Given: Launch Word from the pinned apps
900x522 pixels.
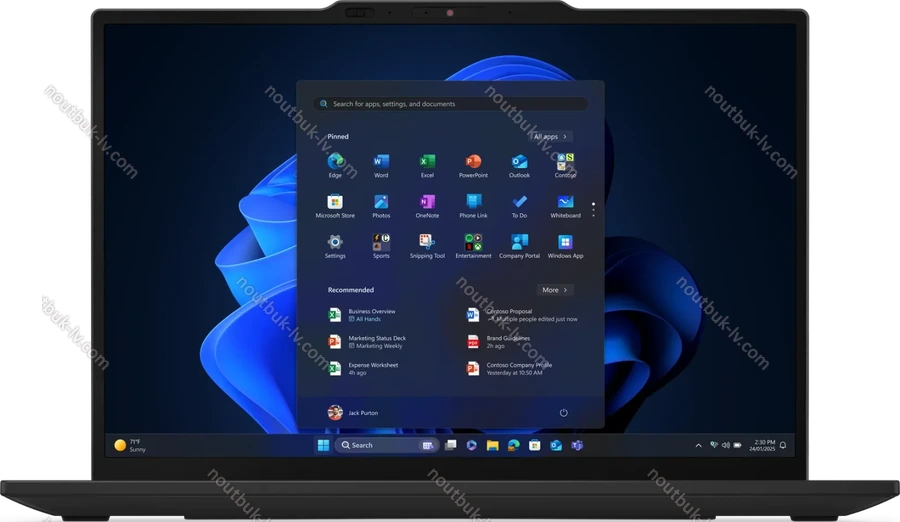Looking at the screenshot, I should (x=381, y=162).
